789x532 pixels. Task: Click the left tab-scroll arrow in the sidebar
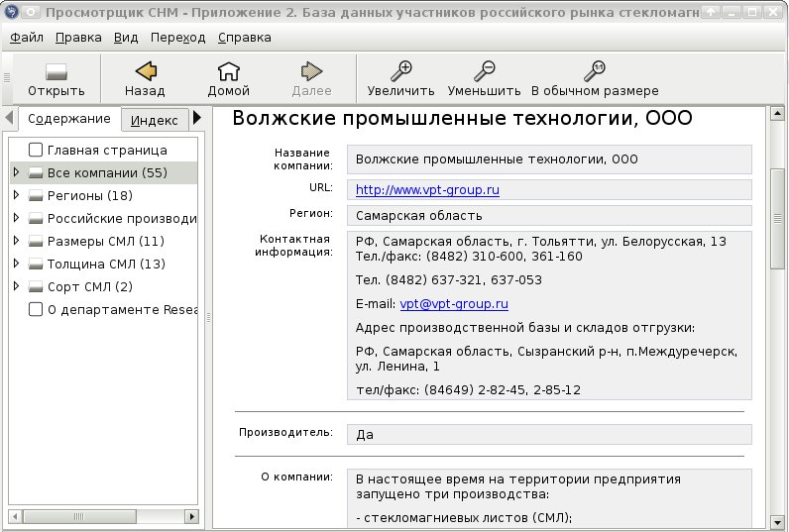(x=9, y=118)
